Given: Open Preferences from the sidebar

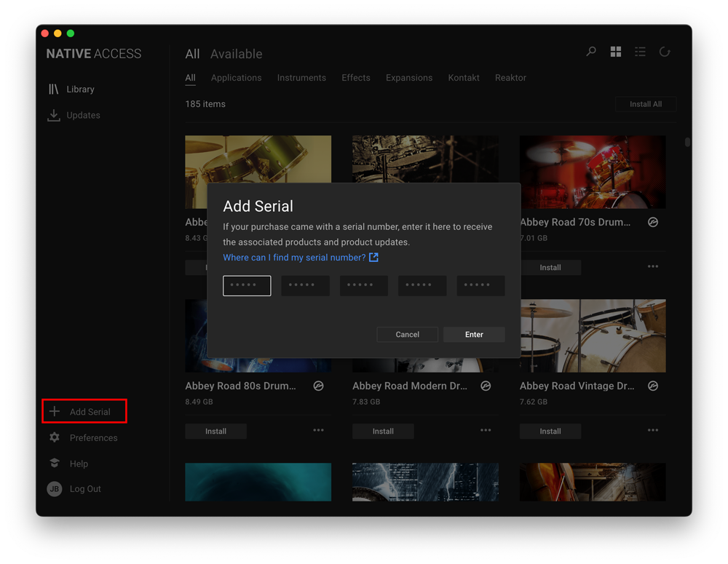Looking at the screenshot, I should point(84,437).
